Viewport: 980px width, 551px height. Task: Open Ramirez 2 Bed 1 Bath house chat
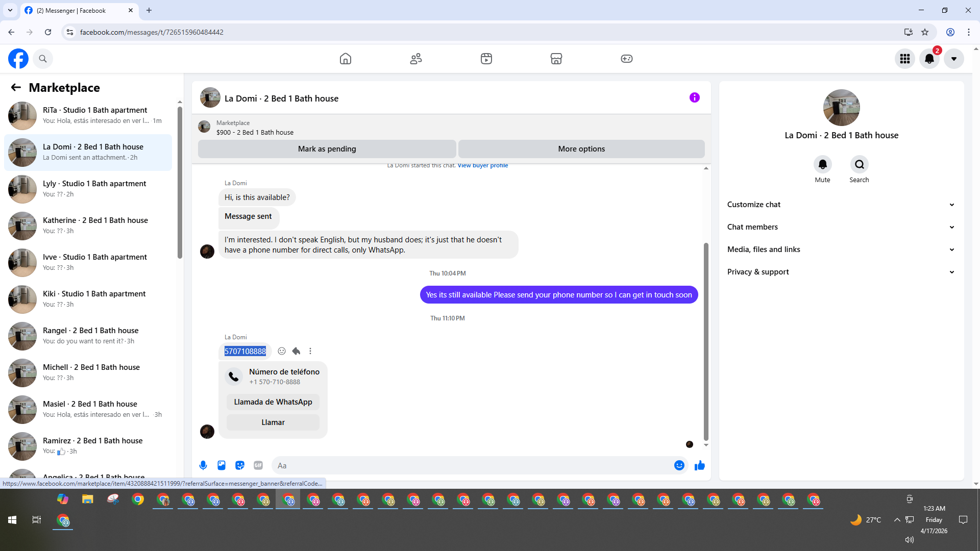click(88, 446)
